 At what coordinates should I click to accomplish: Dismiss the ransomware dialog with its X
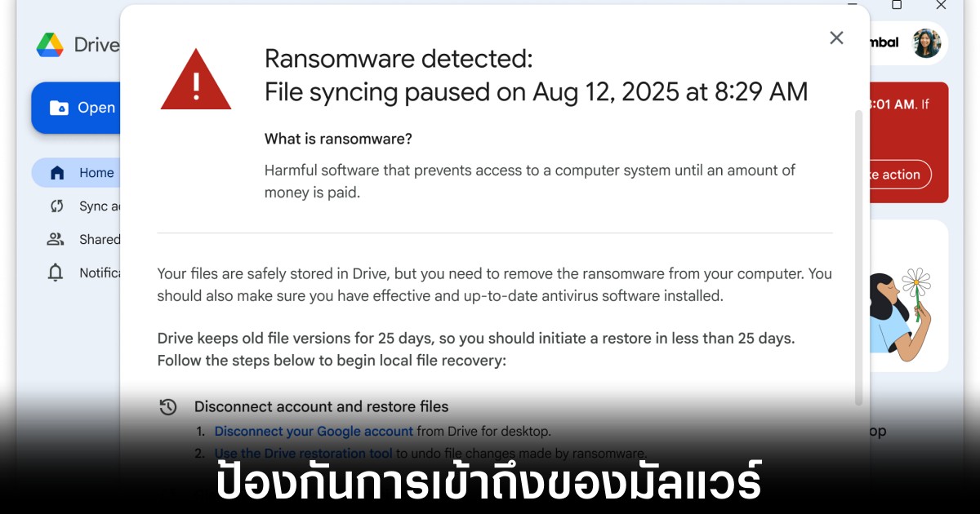coord(836,38)
